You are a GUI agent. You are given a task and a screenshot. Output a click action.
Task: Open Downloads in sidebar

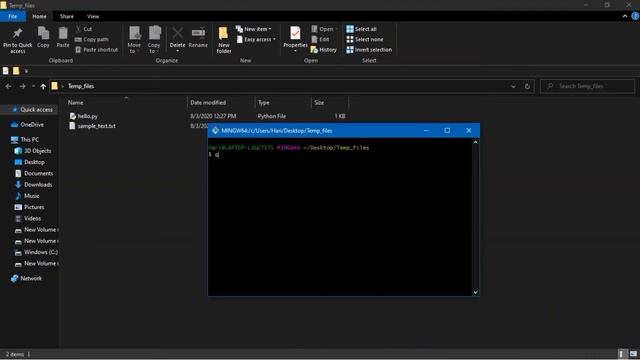[33, 184]
